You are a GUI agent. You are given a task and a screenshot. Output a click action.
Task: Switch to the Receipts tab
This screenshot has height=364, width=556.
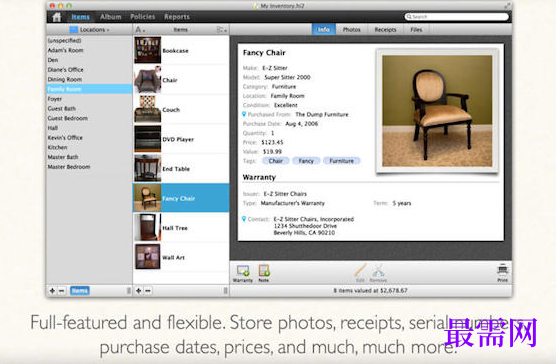click(x=385, y=29)
